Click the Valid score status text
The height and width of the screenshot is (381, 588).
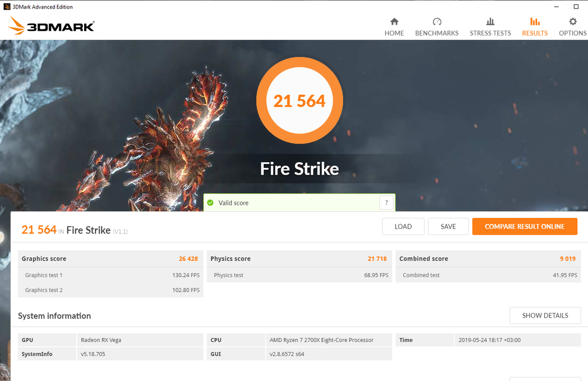pyautogui.click(x=233, y=203)
